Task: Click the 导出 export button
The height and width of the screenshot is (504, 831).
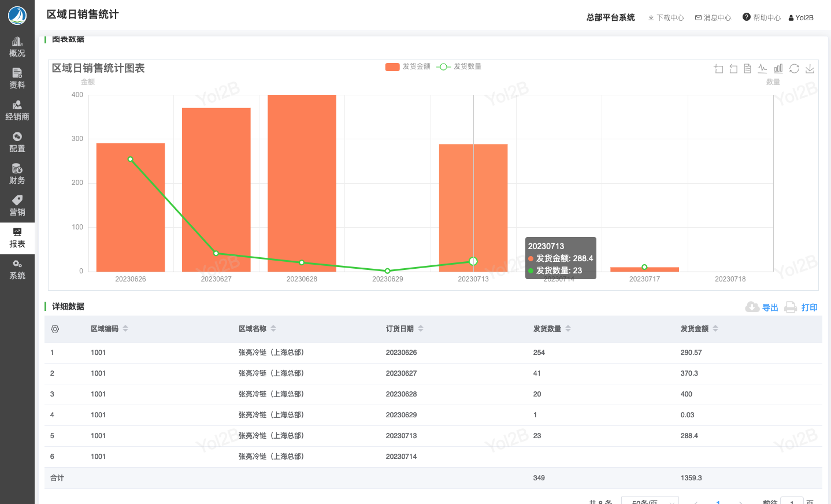Action: (x=762, y=307)
